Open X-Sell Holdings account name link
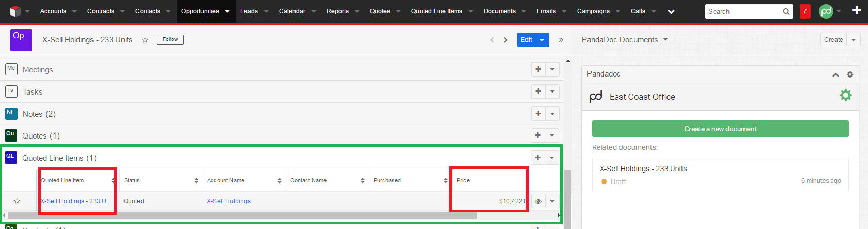Image resolution: width=868 pixels, height=229 pixels. (228, 201)
